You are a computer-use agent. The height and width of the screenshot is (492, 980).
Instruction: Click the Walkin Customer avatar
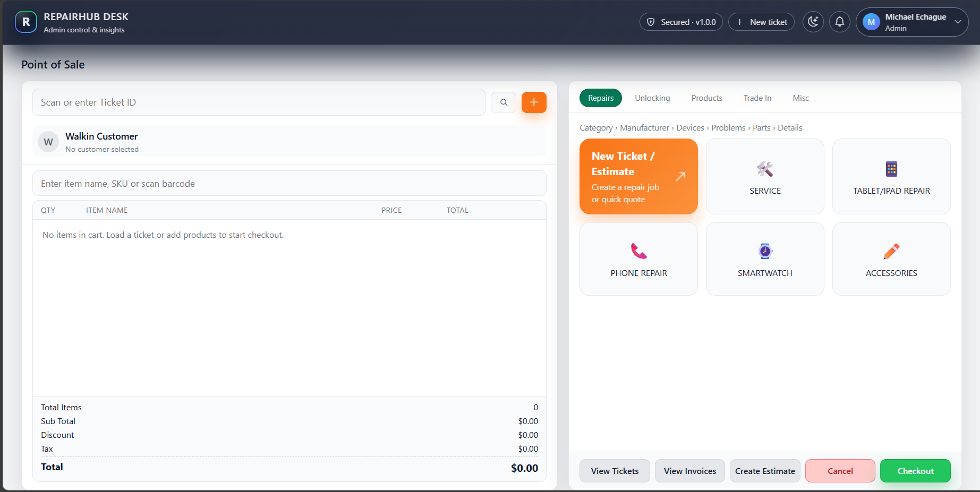point(48,141)
